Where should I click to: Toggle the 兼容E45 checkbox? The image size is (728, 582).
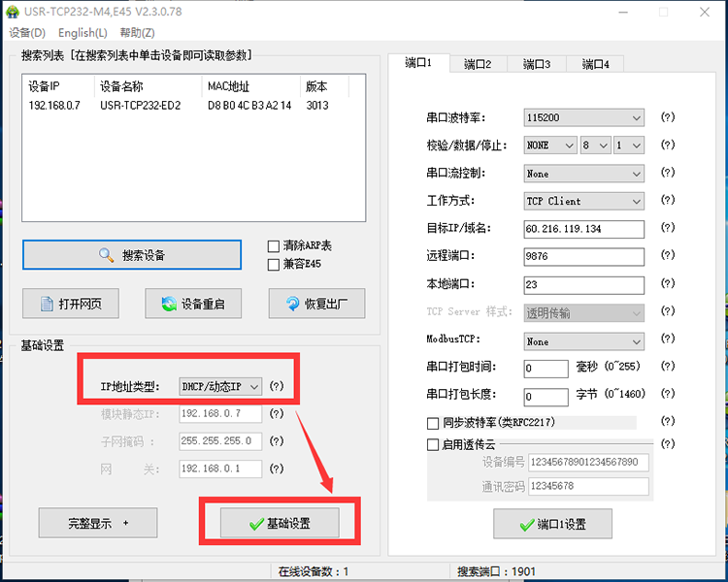click(274, 264)
